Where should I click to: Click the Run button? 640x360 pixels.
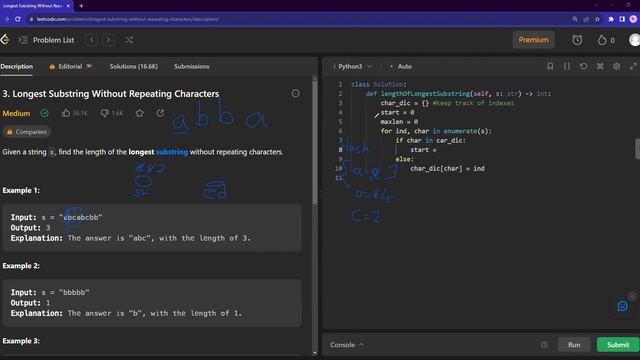[x=574, y=345]
